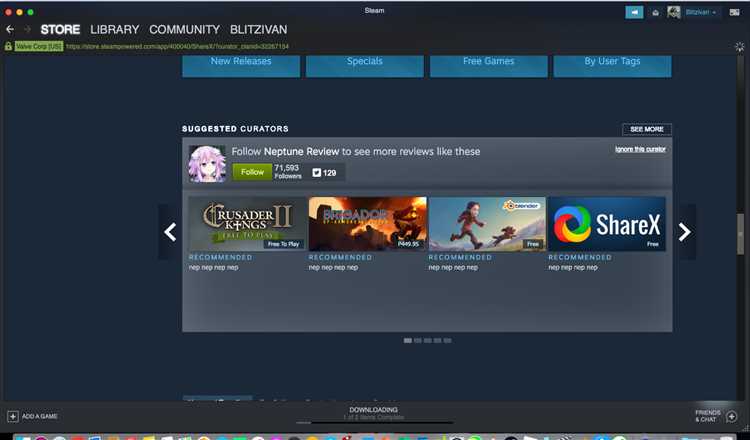Browse By User Tags
750x440 pixels.
click(612, 66)
